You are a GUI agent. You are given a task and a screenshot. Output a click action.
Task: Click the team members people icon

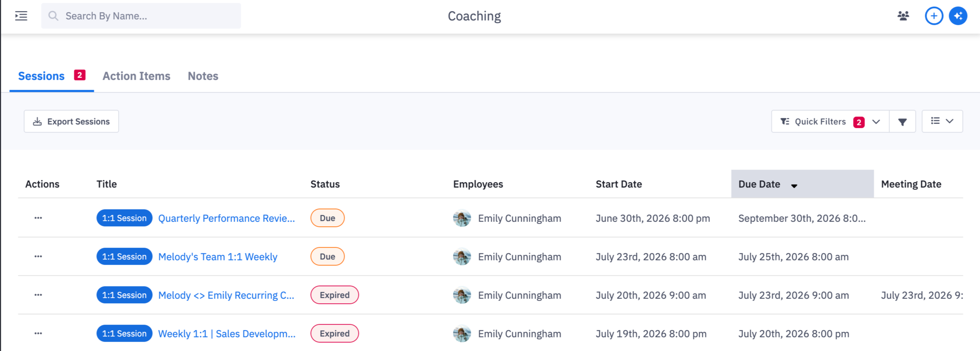point(903,16)
